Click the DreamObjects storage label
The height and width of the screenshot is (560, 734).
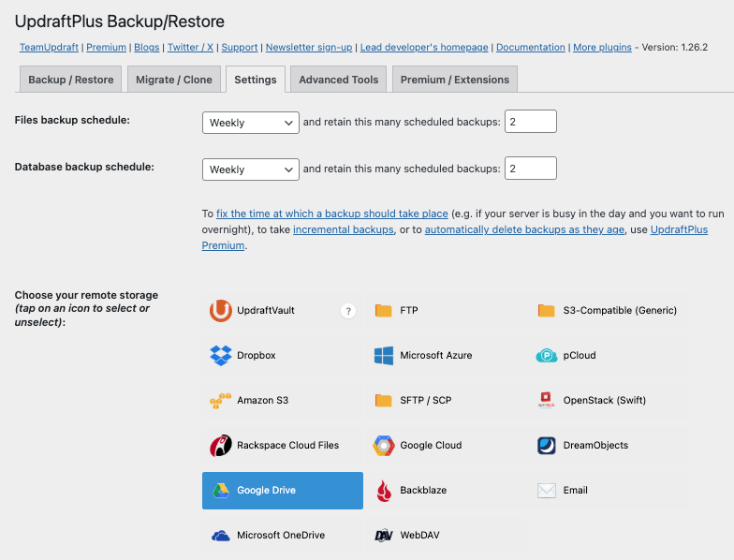(595, 446)
